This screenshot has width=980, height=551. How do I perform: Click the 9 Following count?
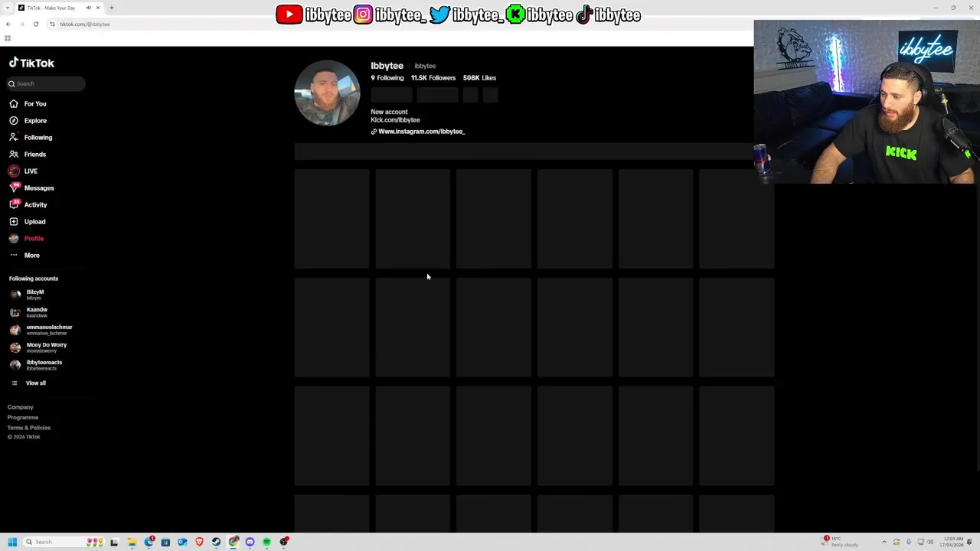(387, 78)
